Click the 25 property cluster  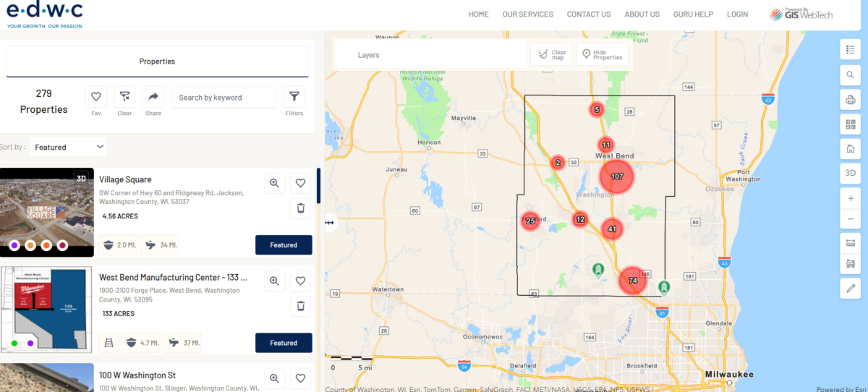coord(530,221)
